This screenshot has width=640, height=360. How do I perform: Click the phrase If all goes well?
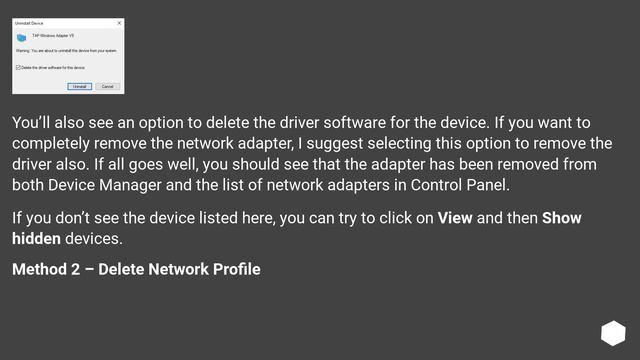point(146,164)
